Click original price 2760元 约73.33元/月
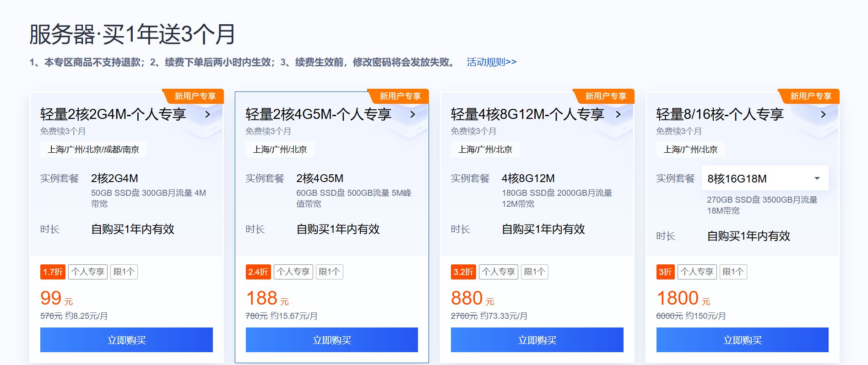Viewport: 868px width, 365px height. (489, 316)
